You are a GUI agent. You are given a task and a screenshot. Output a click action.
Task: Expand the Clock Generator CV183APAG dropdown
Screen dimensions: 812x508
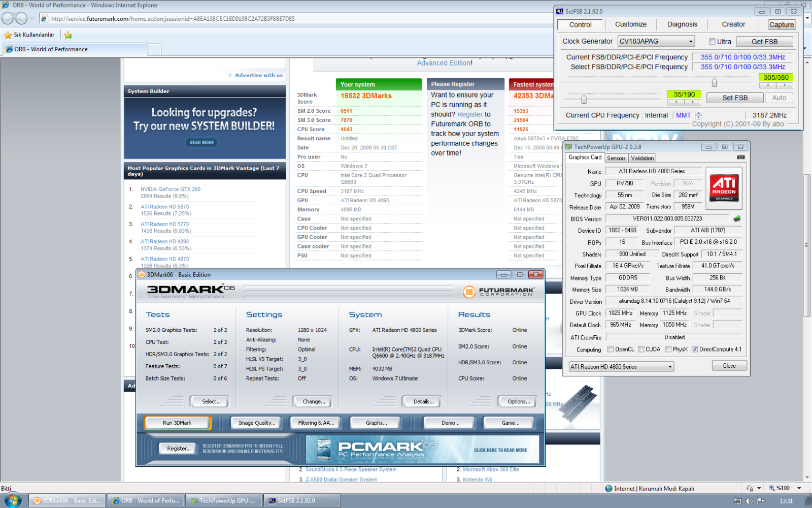[691, 42]
